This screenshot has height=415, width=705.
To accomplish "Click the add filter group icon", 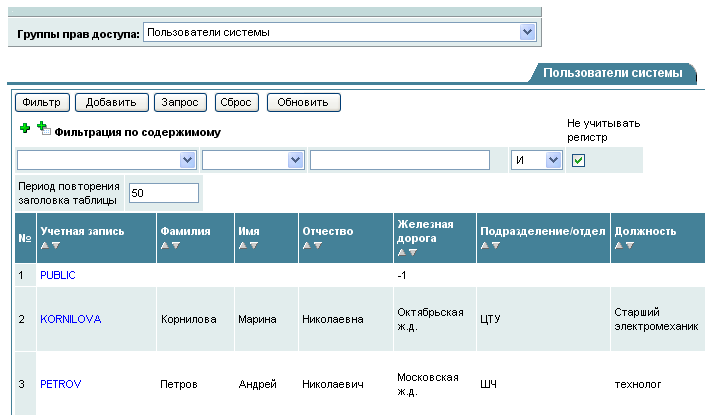I will (x=44, y=128).
